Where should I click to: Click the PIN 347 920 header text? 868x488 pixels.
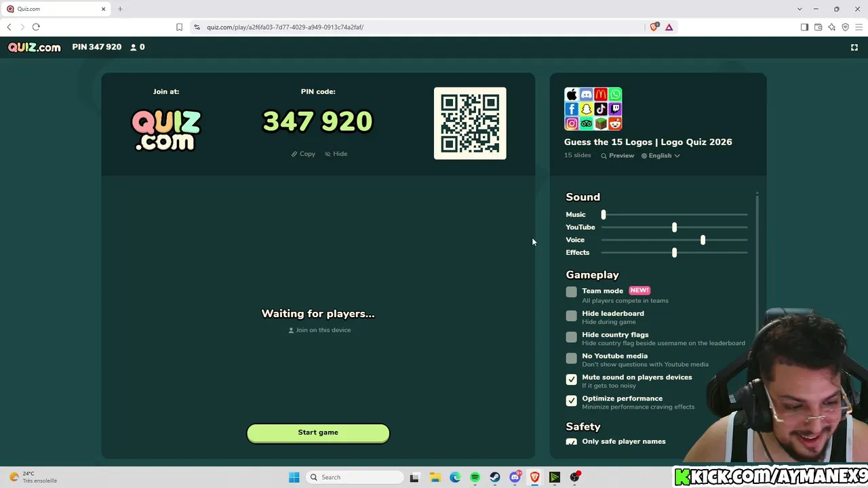[x=97, y=47]
